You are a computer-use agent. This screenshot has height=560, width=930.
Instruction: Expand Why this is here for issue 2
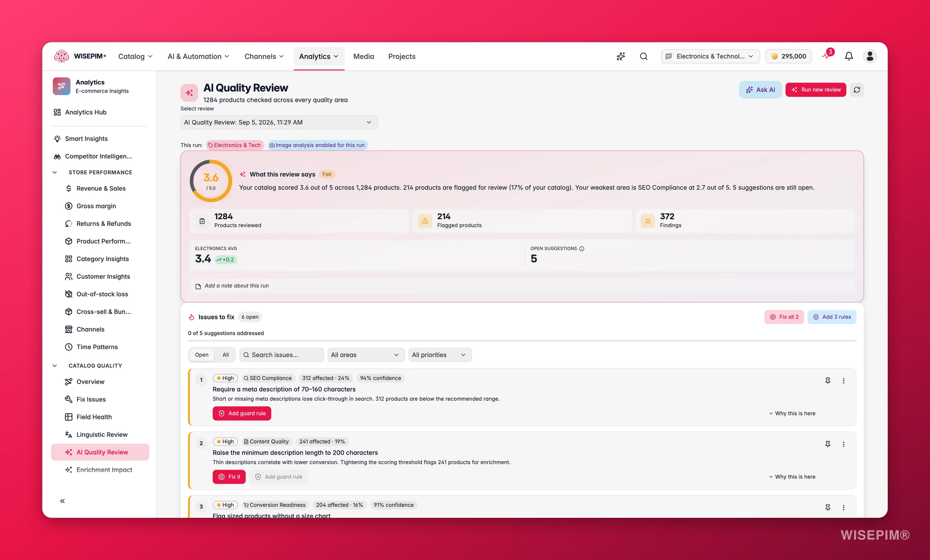click(x=792, y=477)
